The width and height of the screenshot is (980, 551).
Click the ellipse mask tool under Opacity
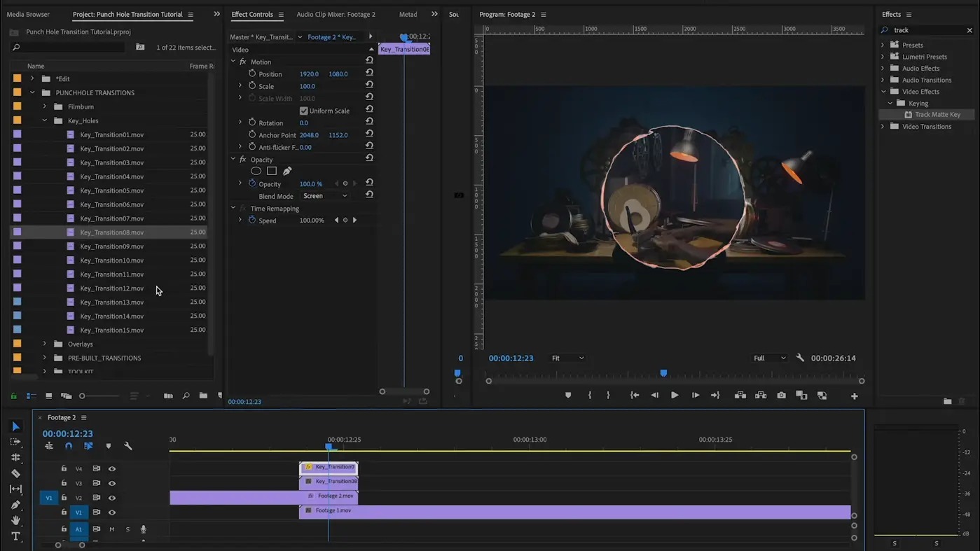coord(256,171)
